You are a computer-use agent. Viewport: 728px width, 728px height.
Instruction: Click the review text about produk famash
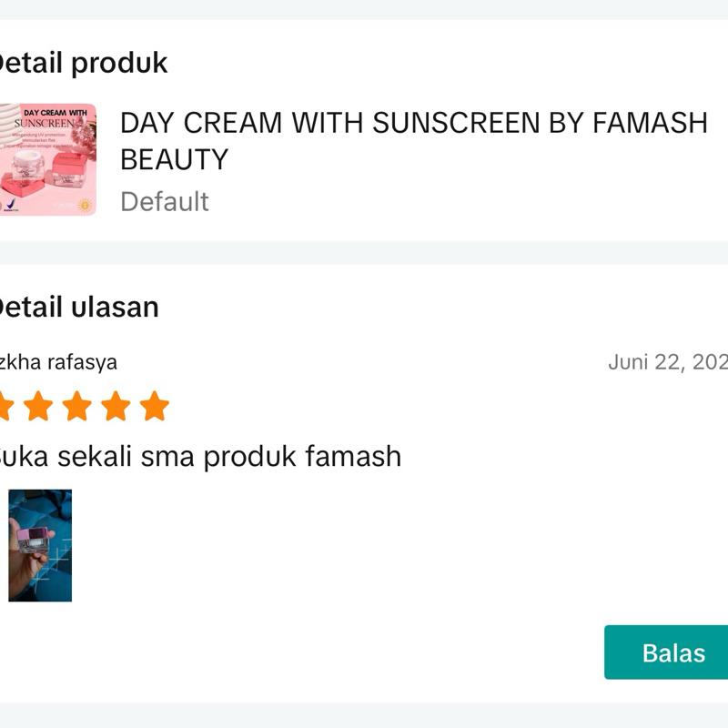click(x=198, y=456)
